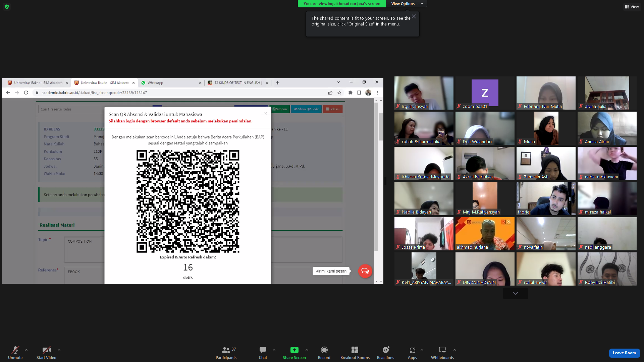
Task: Click the View layout button
Action: [x=632, y=7]
